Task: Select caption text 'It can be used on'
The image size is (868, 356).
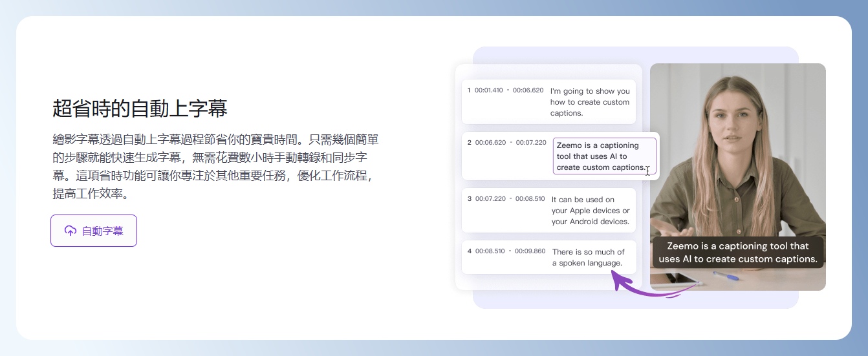Action: (x=583, y=200)
